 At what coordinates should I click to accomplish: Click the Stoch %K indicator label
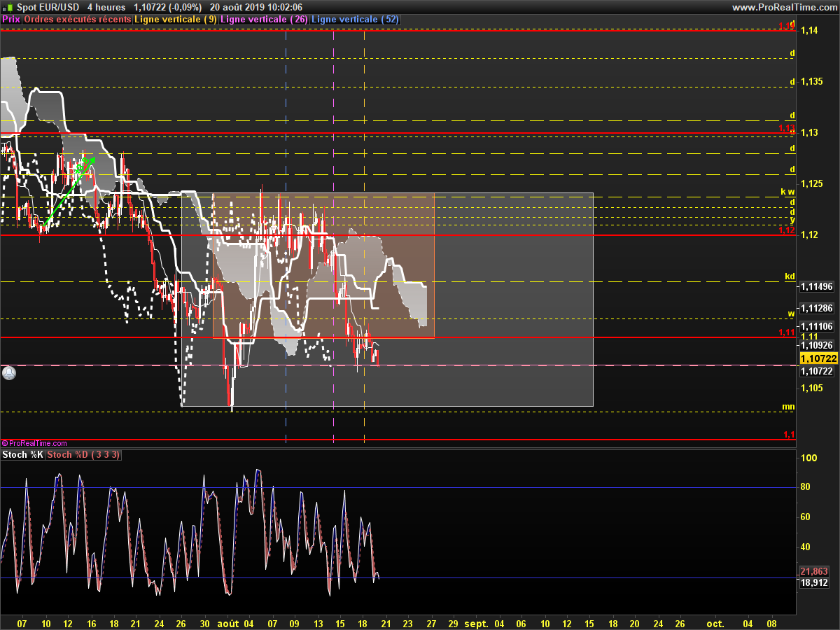[23, 455]
